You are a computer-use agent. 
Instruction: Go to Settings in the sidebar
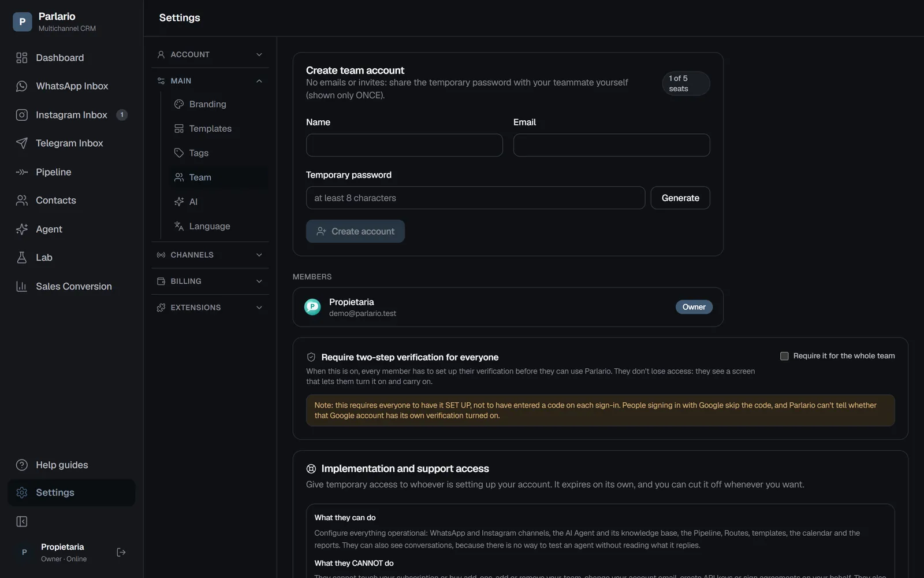[x=72, y=492]
